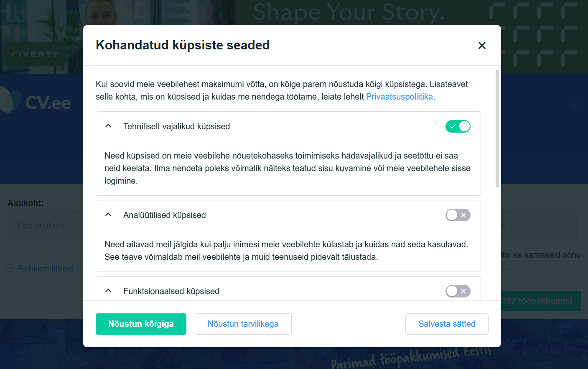
Task: Expand Rohkem filtreid on the background page
Action: pos(40,269)
